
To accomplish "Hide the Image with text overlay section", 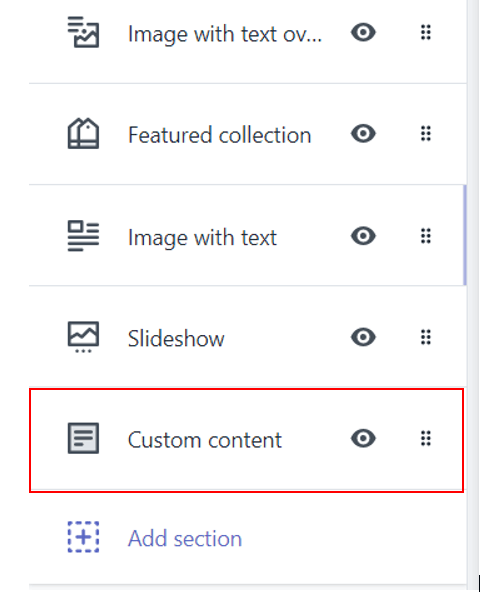I will (363, 32).
